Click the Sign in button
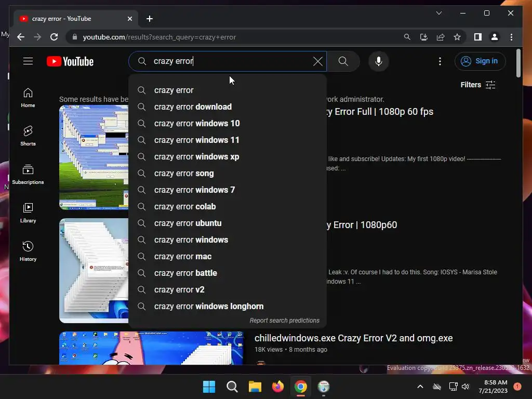 [480, 61]
